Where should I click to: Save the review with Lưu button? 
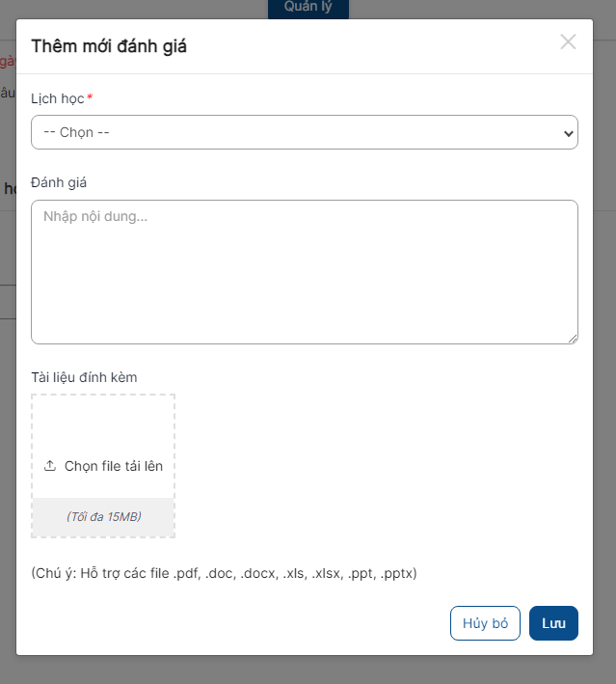(x=553, y=623)
